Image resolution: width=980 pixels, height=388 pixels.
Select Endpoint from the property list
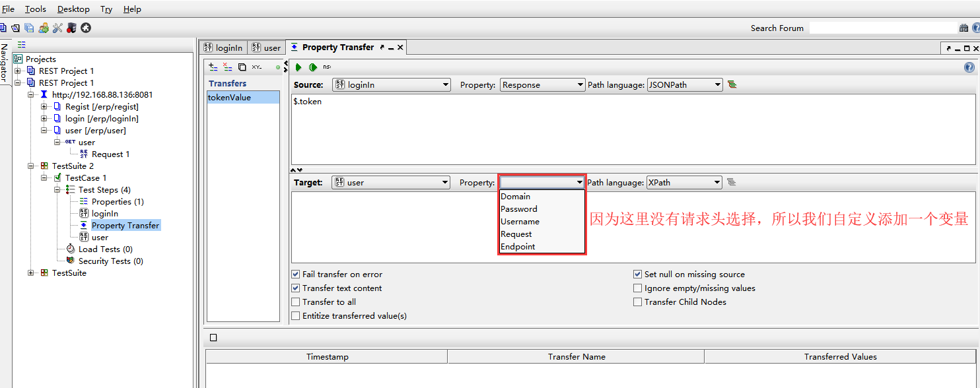pyautogui.click(x=518, y=247)
